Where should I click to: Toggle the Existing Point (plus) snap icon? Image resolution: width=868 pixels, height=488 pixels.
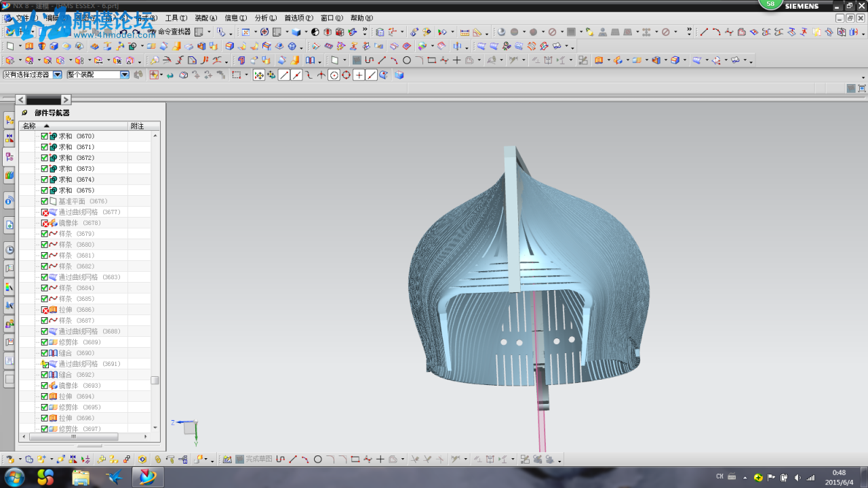click(x=359, y=75)
